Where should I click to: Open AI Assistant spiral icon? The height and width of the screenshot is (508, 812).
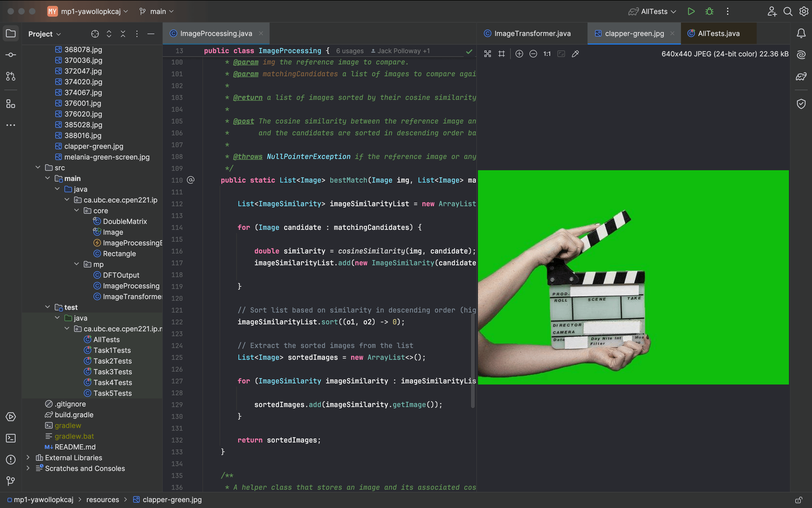pyautogui.click(x=801, y=55)
